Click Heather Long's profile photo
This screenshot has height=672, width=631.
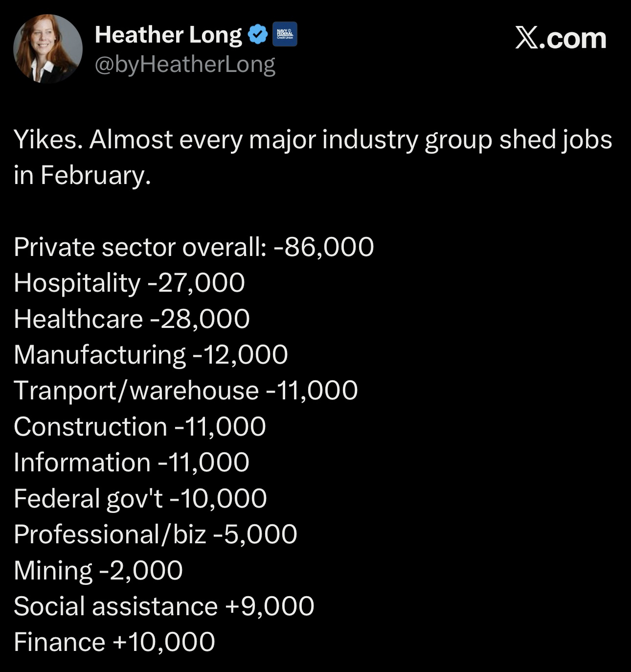(x=47, y=49)
